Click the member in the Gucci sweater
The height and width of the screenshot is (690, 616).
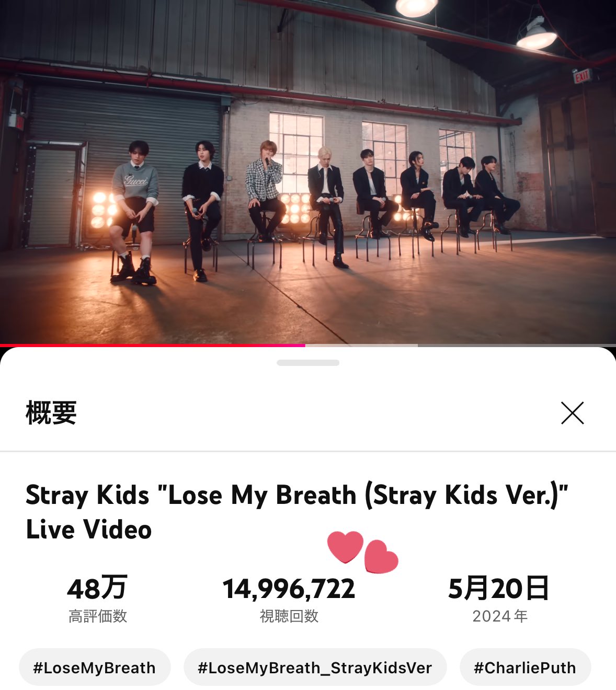[134, 209]
